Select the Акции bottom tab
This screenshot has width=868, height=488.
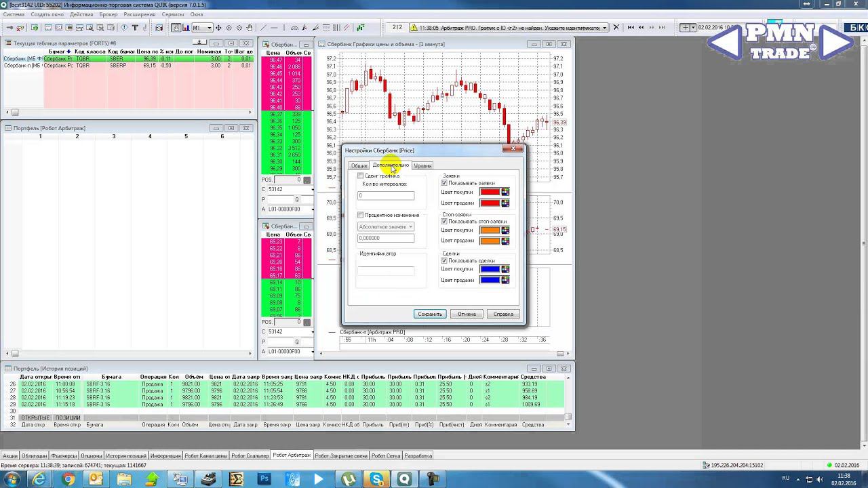pos(10,456)
